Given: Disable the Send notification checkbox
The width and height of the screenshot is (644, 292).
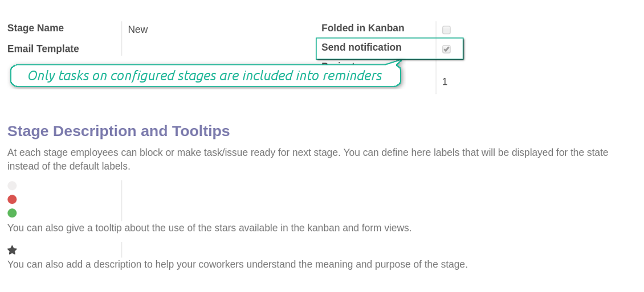Looking at the screenshot, I should (x=446, y=50).
